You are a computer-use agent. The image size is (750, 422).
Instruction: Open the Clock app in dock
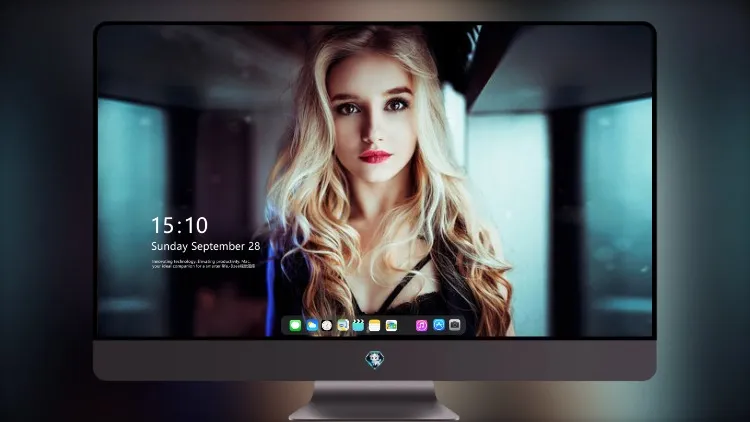(x=327, y=326)
